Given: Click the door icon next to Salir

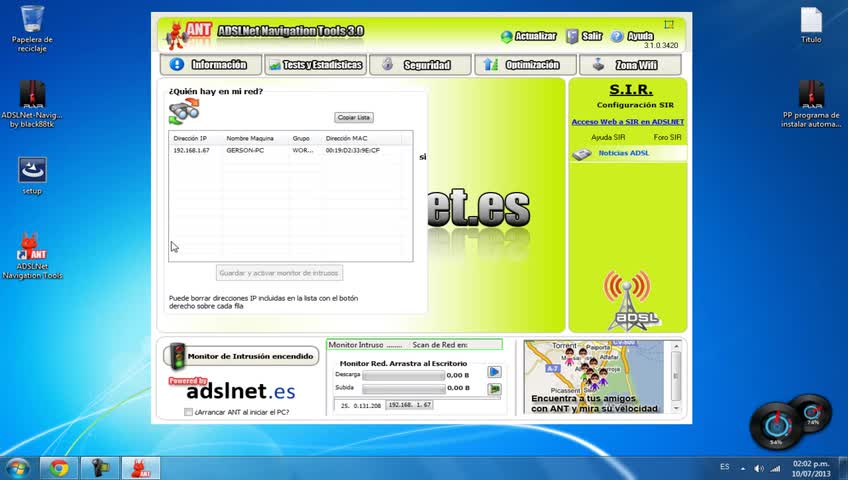Looking at the screenshot, I should pos(572,36).
